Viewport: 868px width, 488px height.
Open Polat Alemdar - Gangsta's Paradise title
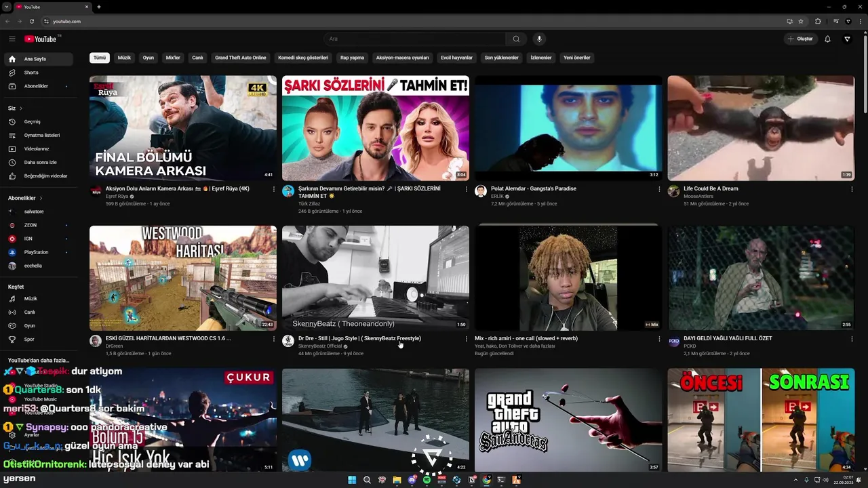point(534,188)
